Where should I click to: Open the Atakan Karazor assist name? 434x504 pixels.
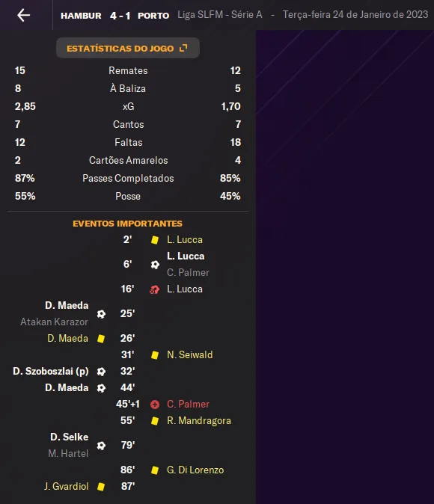point(54,322)
